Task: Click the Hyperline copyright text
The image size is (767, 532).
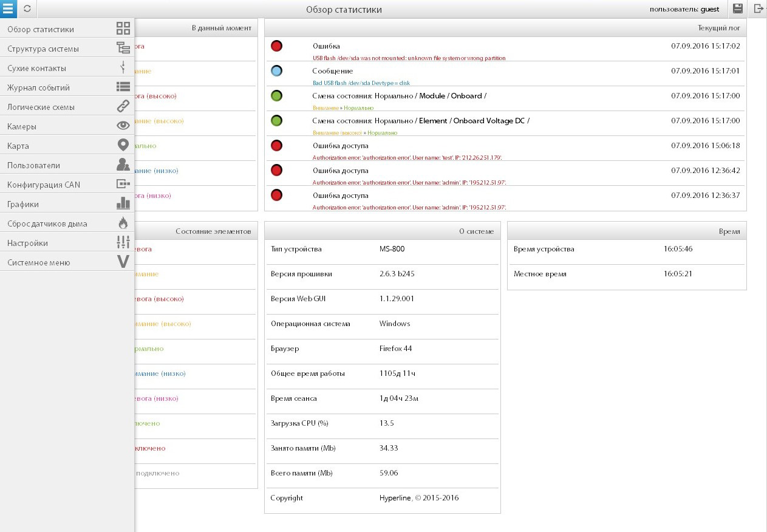Action: pyautogui.click(x=419, y=498)
